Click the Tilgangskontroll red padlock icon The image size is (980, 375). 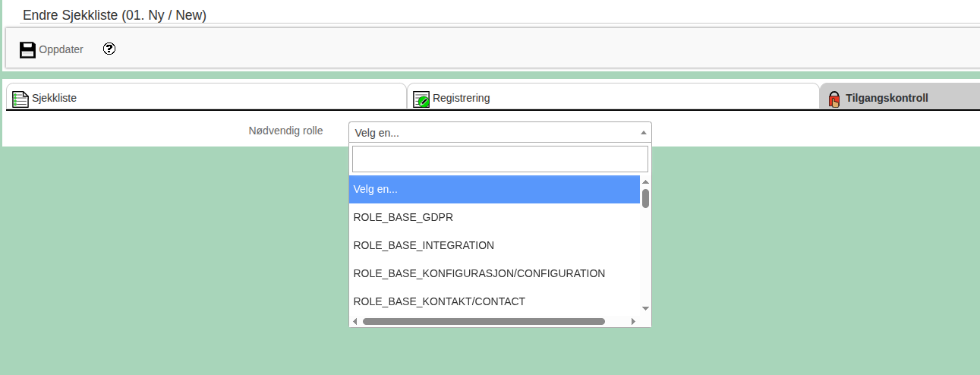tap(834, 99)
